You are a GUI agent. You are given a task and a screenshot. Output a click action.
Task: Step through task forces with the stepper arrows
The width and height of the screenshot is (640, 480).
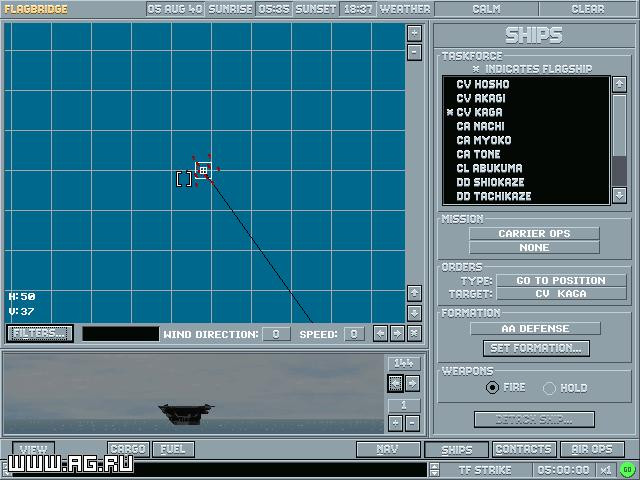tap(434, 470)
